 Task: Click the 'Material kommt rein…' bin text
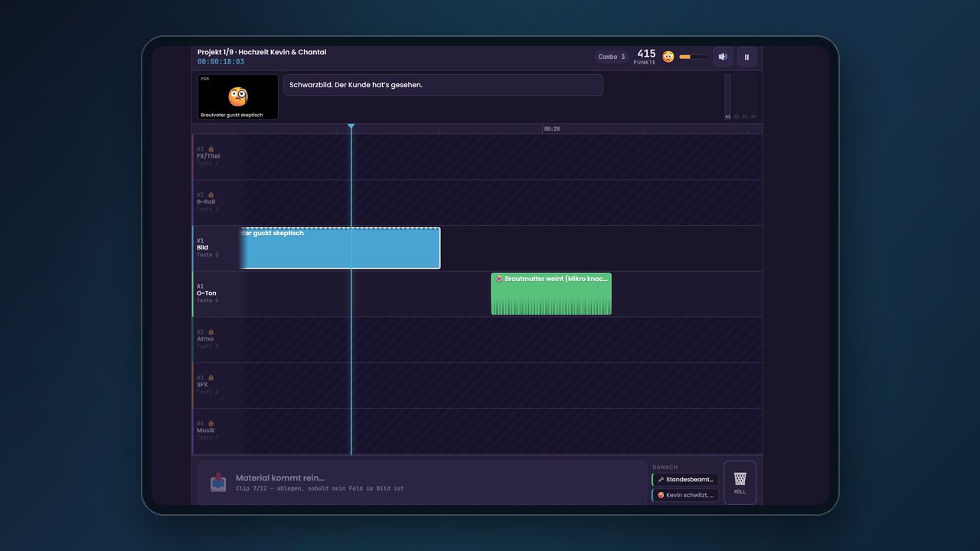coord(279,478)
